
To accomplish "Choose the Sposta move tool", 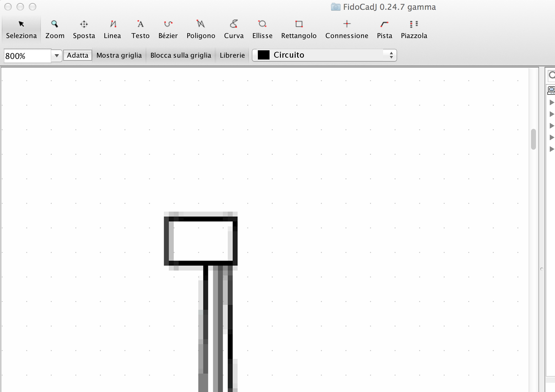I will coord(84,29).
